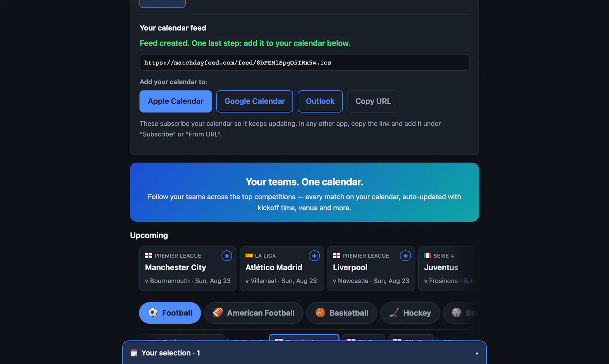
Task: Switch to the American Football tab
Action: [x=254, y=313]
